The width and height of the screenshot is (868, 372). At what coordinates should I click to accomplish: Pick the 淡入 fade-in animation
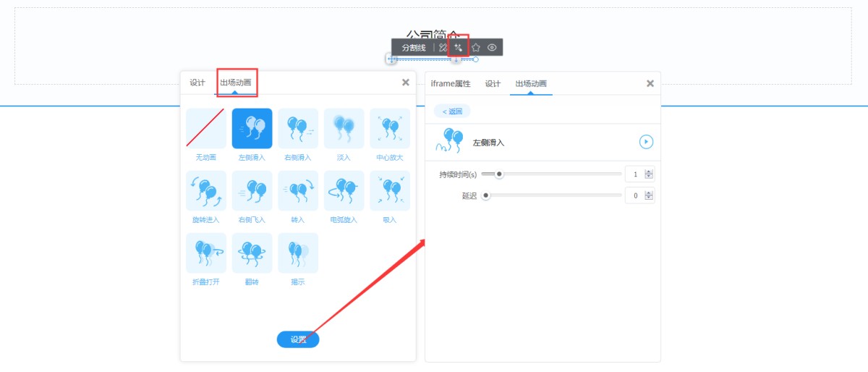coord(344,129)
